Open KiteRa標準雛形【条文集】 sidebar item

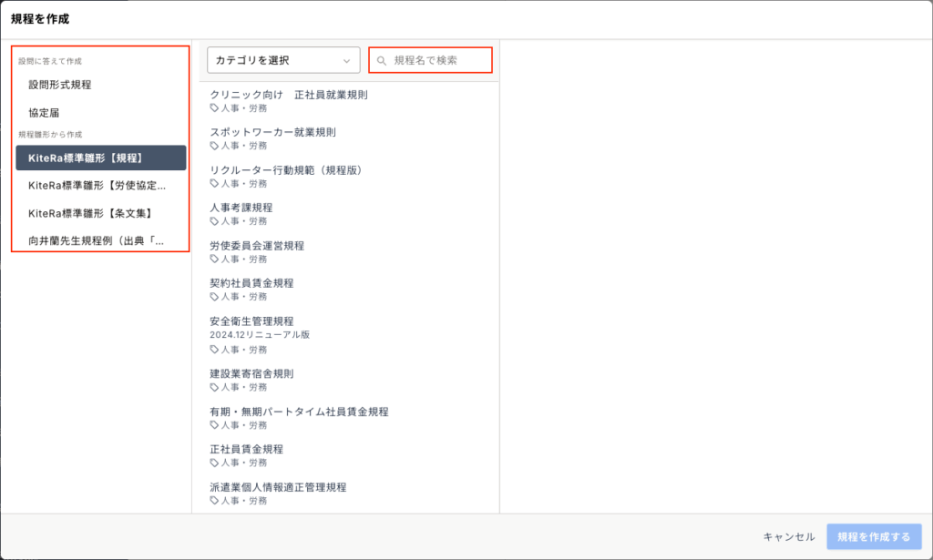89,213
